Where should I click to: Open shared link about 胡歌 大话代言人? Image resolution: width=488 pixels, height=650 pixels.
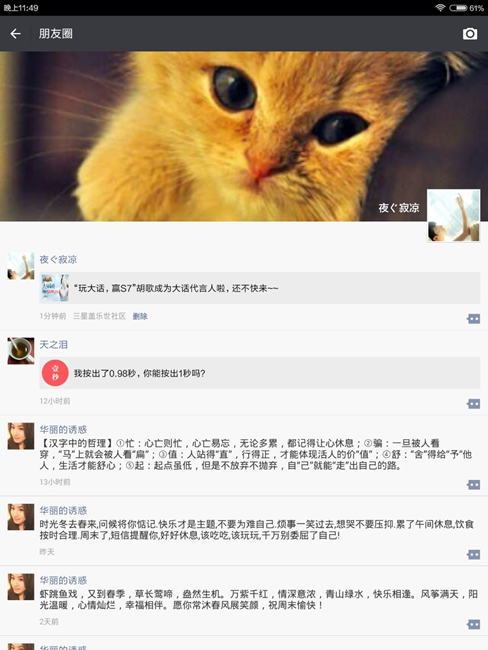click(260, 288)
